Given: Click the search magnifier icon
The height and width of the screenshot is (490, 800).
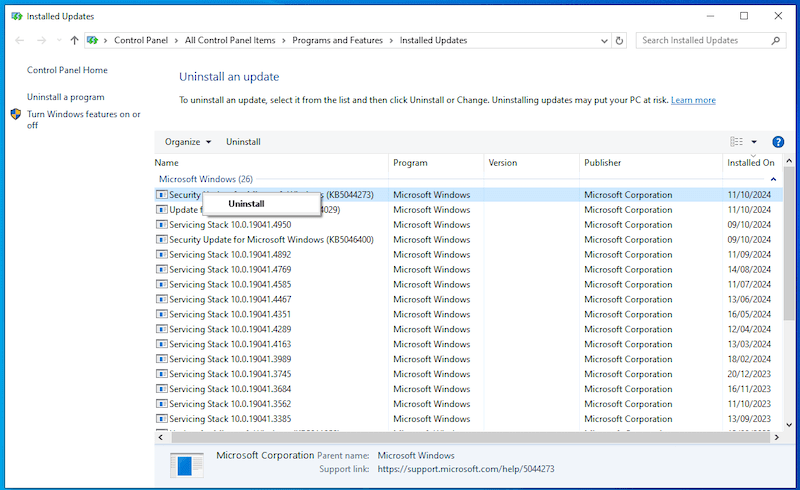Looking at the screenshot, I should [x=775, y=40].
